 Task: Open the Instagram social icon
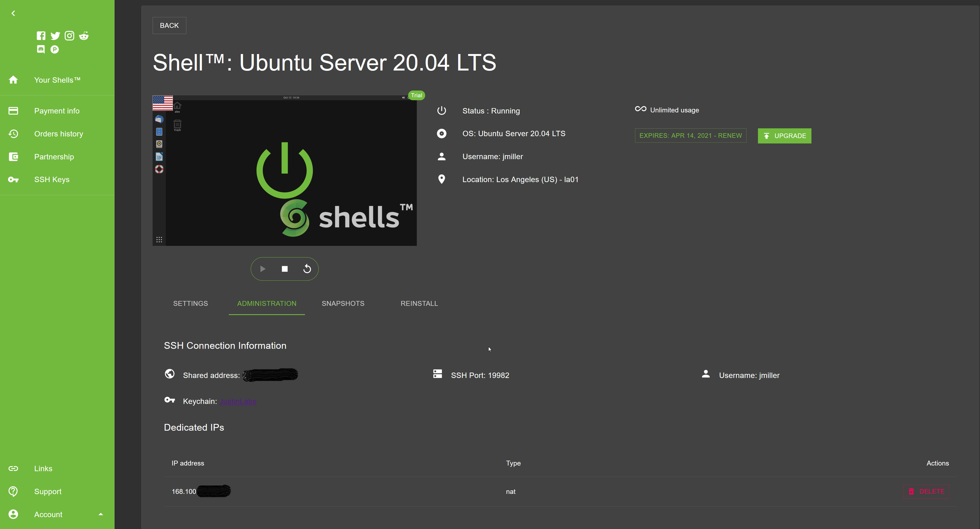(69, 36)
